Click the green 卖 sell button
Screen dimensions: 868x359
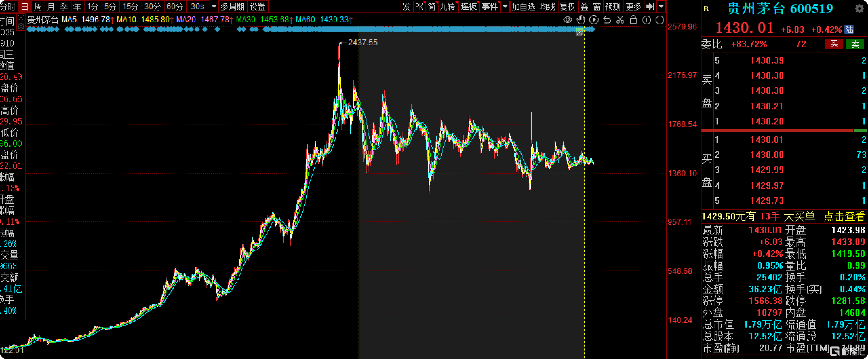pyautogui.click(x=855, y=44)
